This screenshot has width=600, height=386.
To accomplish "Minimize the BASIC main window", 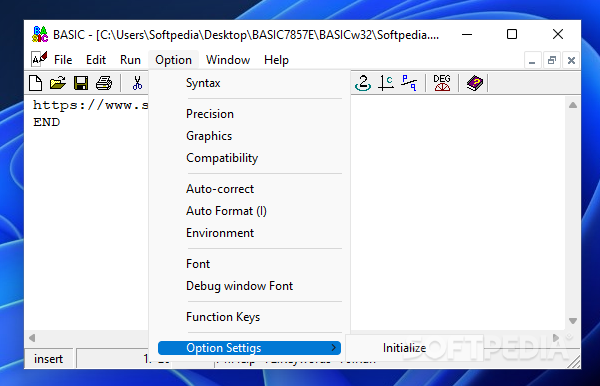I will [467, 34].
